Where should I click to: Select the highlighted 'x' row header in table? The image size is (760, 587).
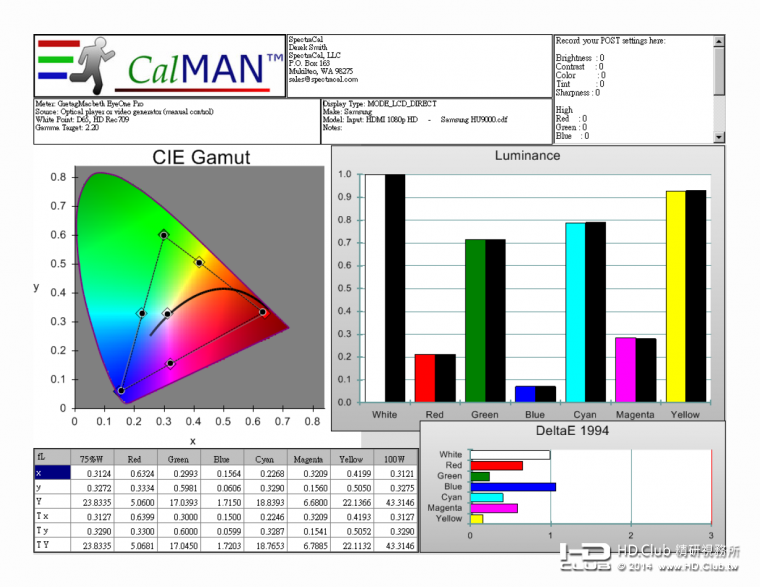tap(52, 473)
